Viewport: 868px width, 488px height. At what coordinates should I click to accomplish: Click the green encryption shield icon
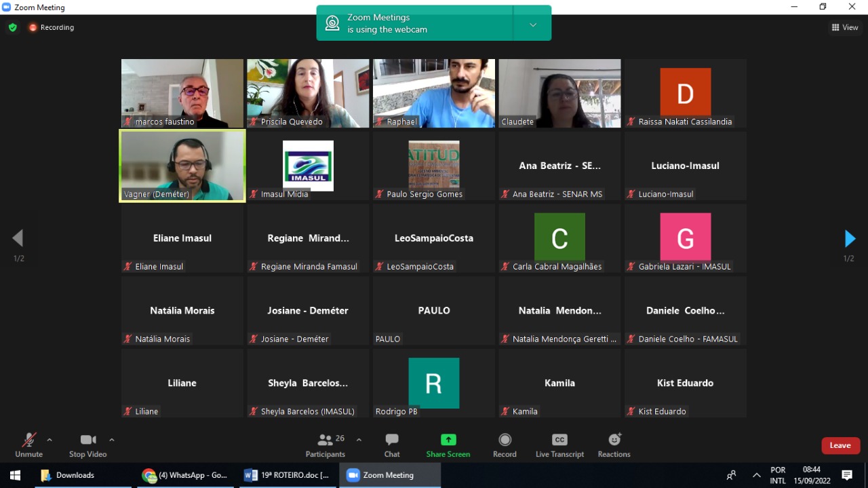[12, 28]
